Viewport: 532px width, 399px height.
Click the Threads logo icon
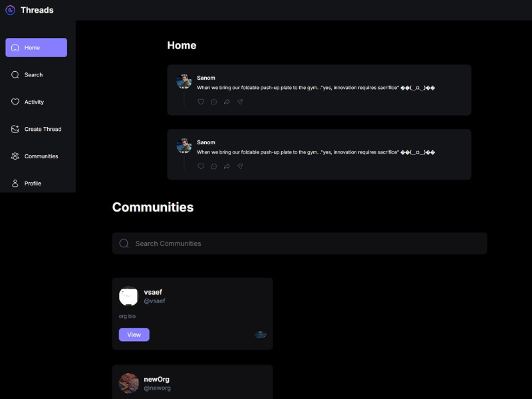point(9,9)
